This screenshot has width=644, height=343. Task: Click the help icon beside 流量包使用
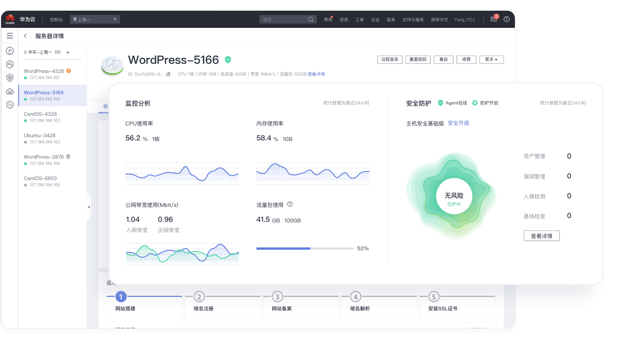coord(290,204)
